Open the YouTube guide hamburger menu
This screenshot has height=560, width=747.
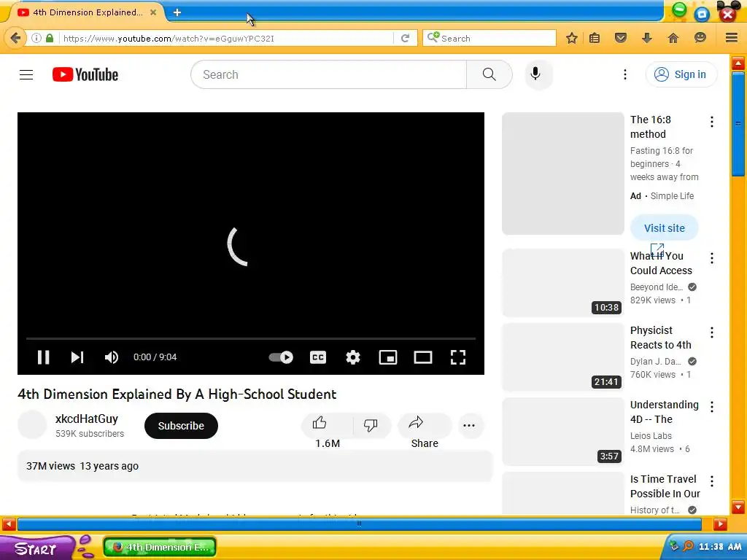26,75
